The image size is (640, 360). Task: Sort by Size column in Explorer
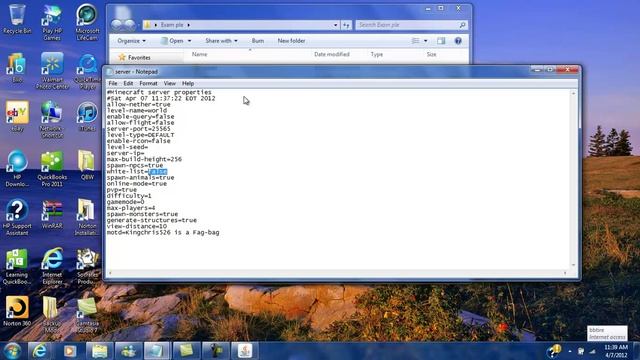coord(431,54)
